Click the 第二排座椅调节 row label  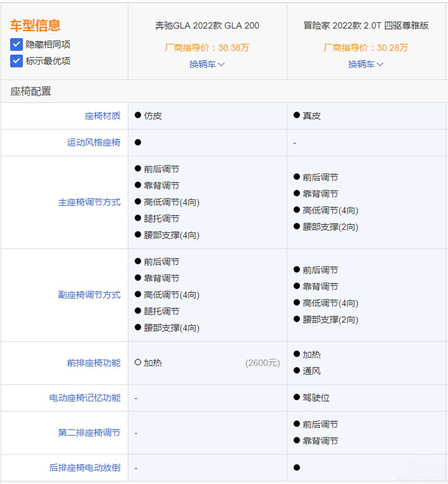tap(89, 433)
